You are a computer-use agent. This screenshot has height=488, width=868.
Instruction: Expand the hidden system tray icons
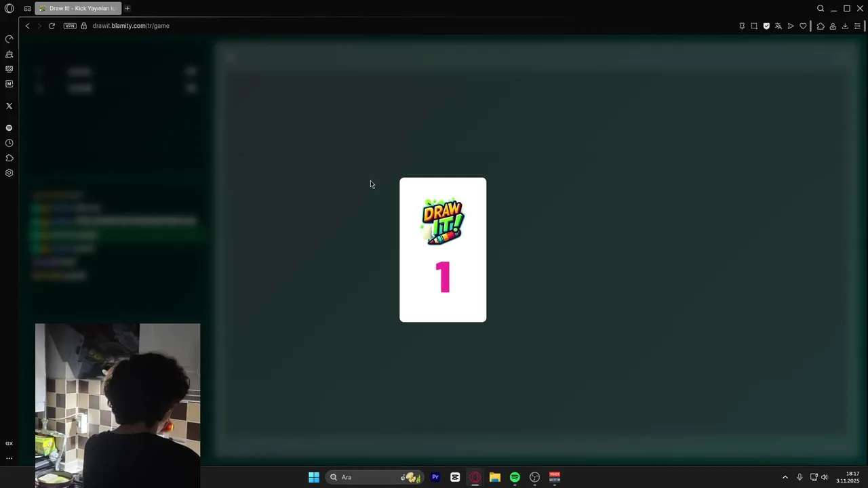click(x=785, y=477)
